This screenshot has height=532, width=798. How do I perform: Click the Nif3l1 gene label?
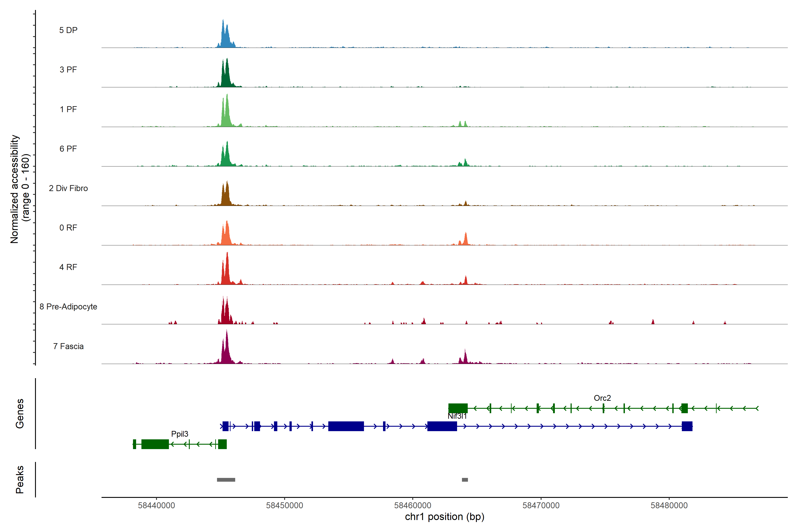coord(457,416)
